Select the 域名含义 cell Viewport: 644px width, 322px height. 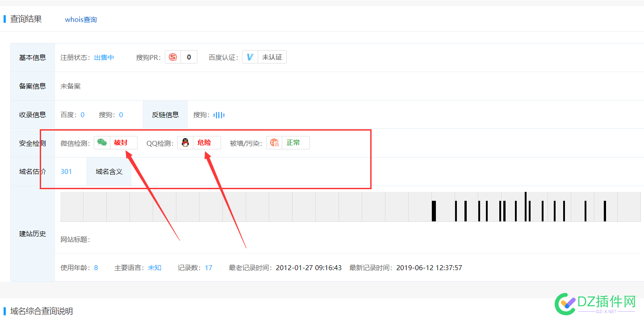[109, 172]
